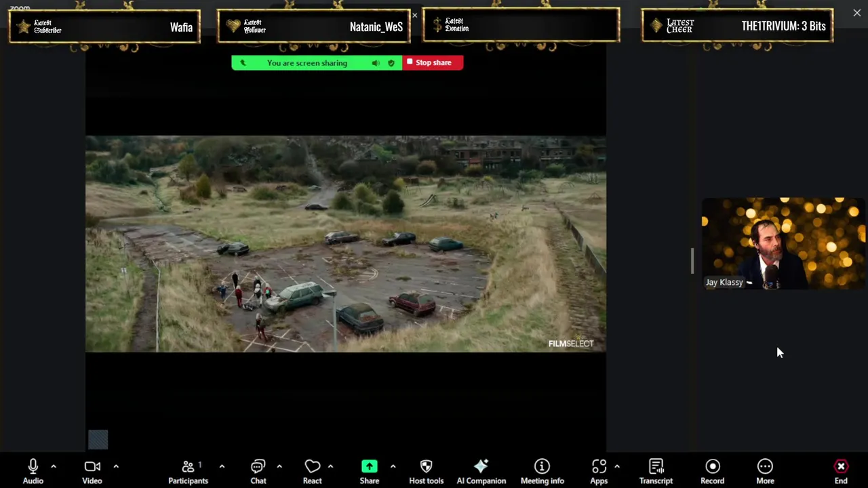Click the shared film video frame
Viewport: 868px width, 488px height.
[x=345, y=244]
